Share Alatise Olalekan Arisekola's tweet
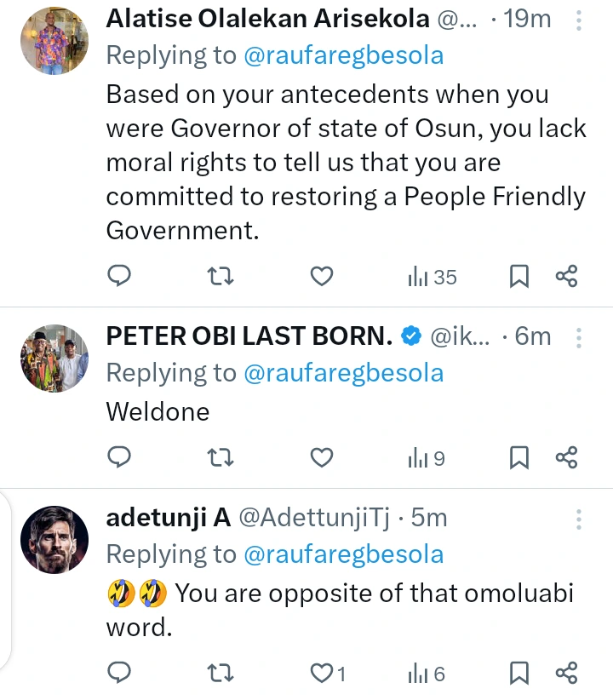The width and height of the screenshot is (613, 700). [x=567, y=276]
